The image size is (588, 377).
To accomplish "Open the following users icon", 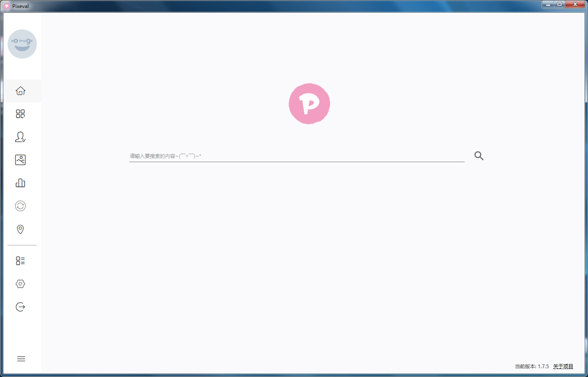I will click(x=21, y=137).
